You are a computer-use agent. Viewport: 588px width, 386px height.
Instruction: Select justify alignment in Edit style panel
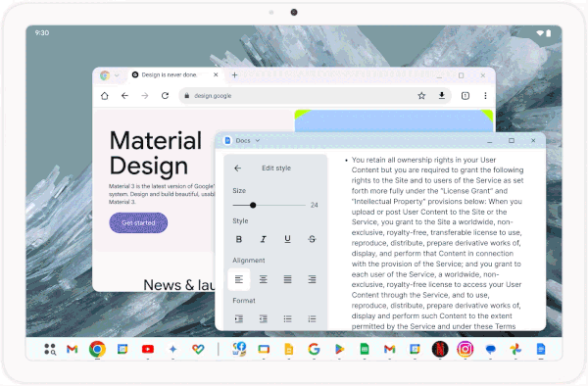point(287,279)
